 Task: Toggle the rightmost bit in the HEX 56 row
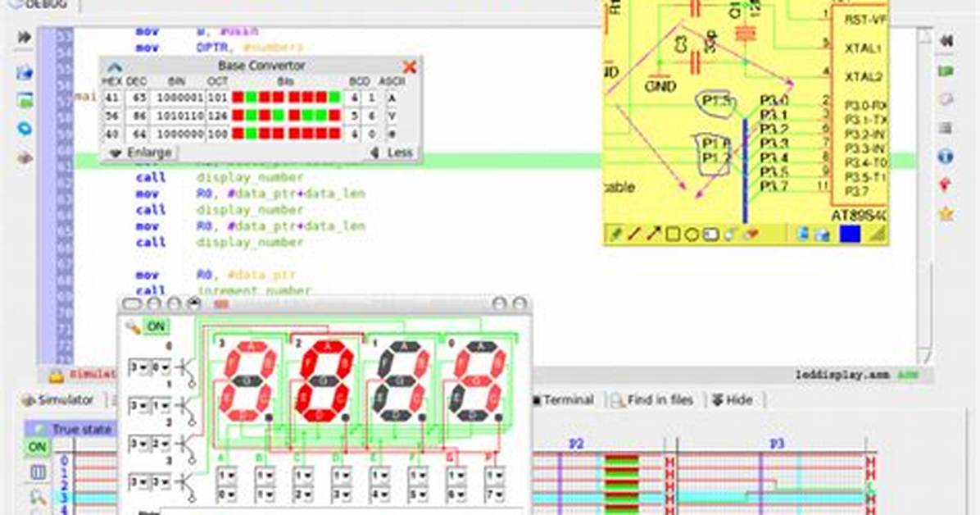tap(334, 116)
